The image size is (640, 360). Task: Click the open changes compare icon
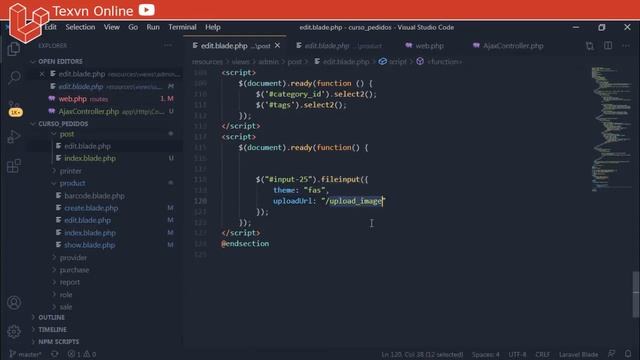click(x=590, y=46)
